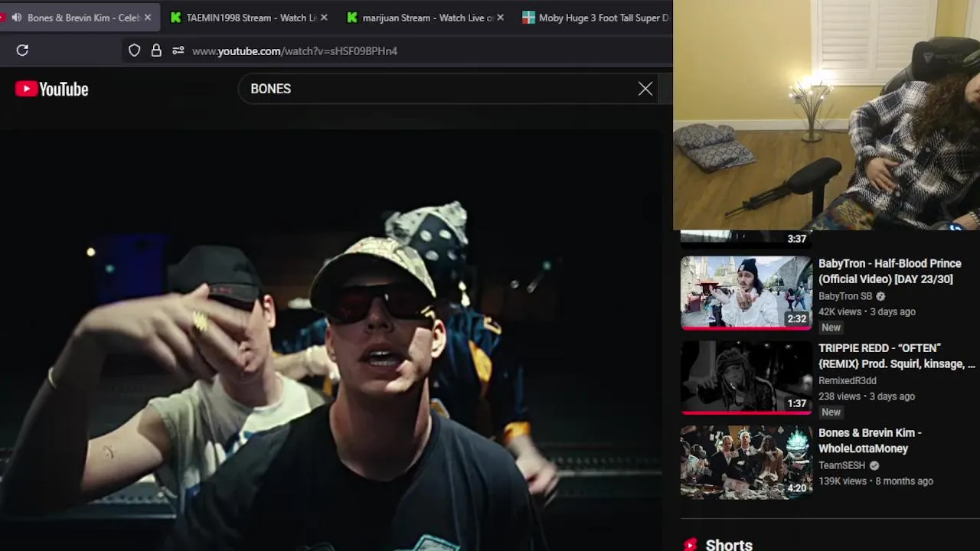The width and height of the screenshot is (980, 551).
Task: Open BabyTron - Half-Blood Prince title link
Action: (890, 271)
